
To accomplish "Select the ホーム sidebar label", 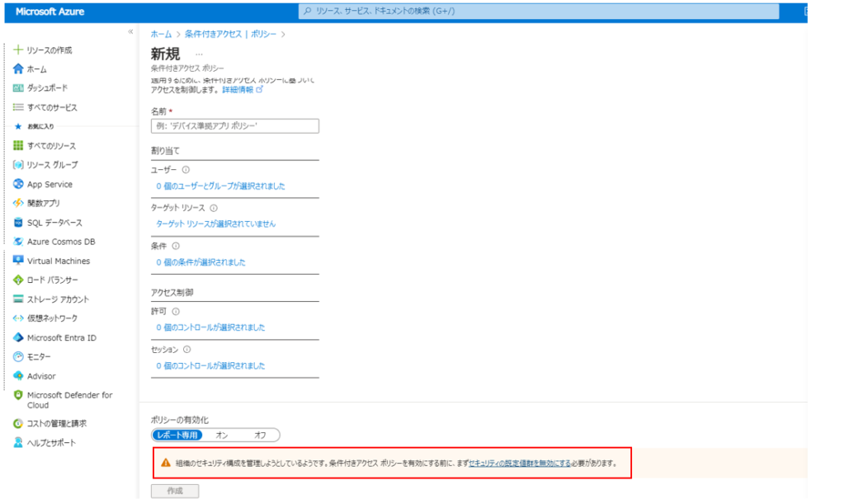I will pyautogui.click(x=37, y=69).
